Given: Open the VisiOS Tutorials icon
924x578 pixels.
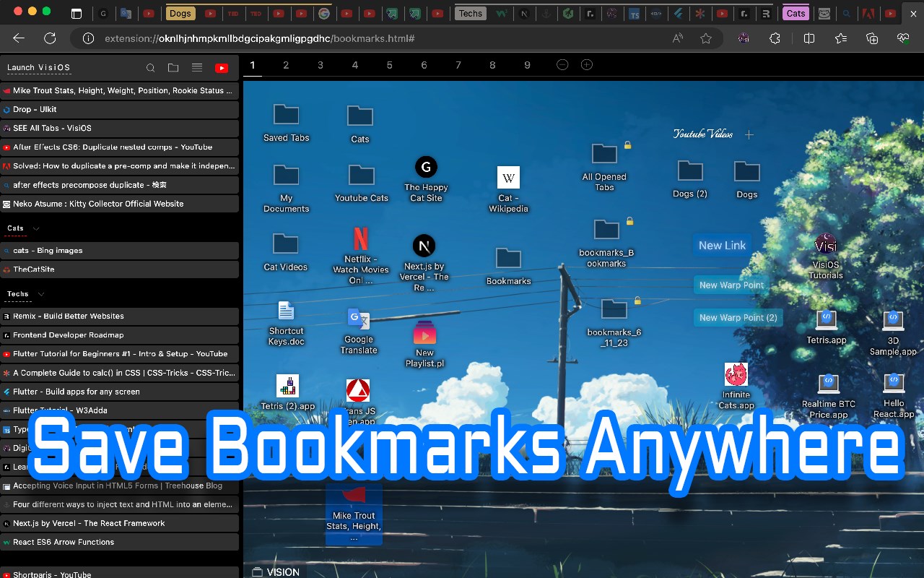Looking at the screenshot, I should pos(826,256).
